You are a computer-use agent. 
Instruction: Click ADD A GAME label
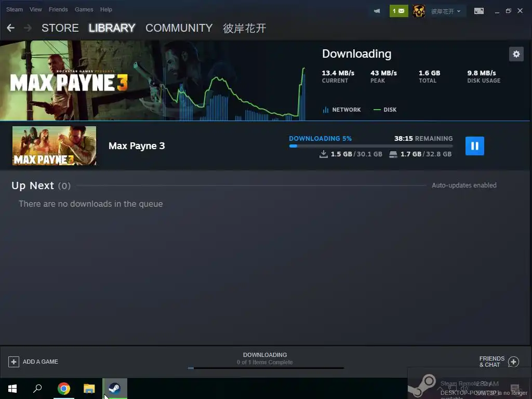click(41, 362)
